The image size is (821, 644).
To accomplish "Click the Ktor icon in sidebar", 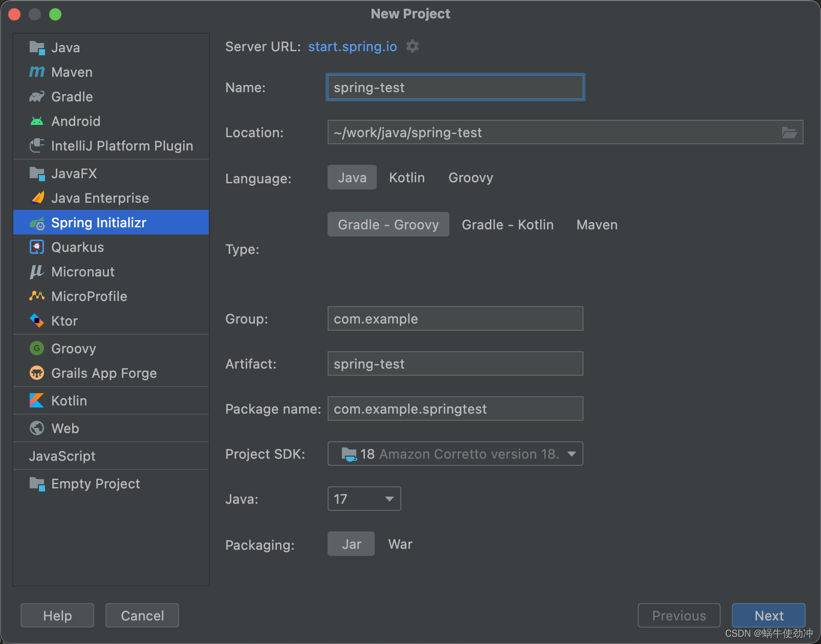I will coord(37,321).
